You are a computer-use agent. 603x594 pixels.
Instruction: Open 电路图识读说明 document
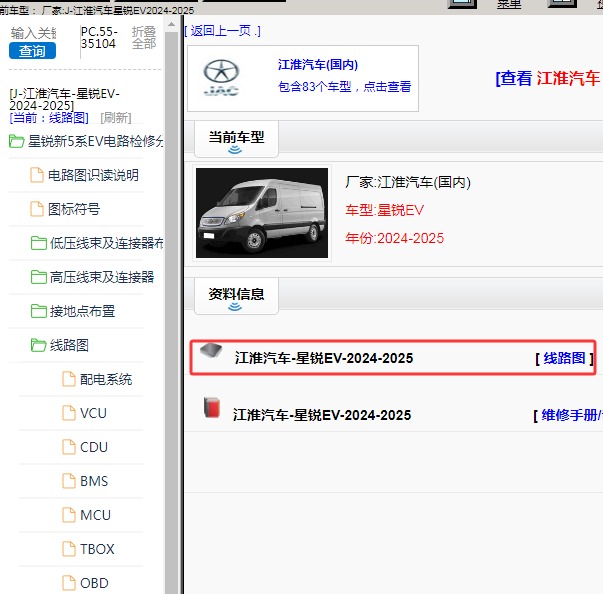[x=93, y=175]
